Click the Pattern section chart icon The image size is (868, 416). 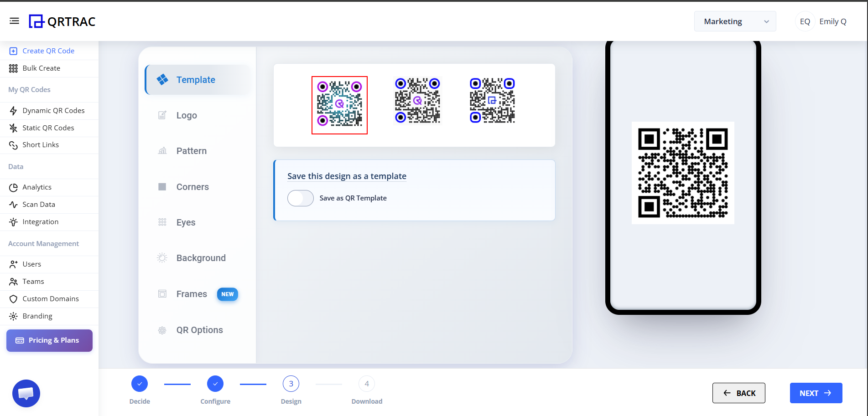tap(162, 151)
